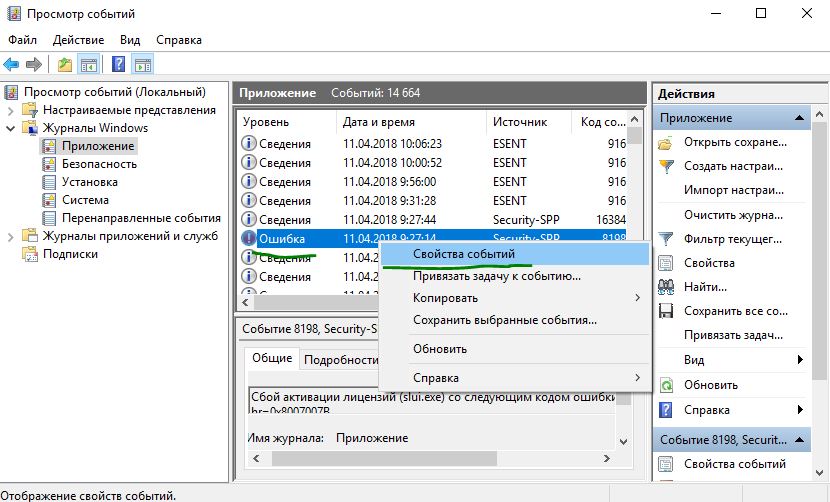Click the green Refresh icon in Actions
Image resolution: width=830 pixels, height=502 pixels.
(x=666, y=385)
